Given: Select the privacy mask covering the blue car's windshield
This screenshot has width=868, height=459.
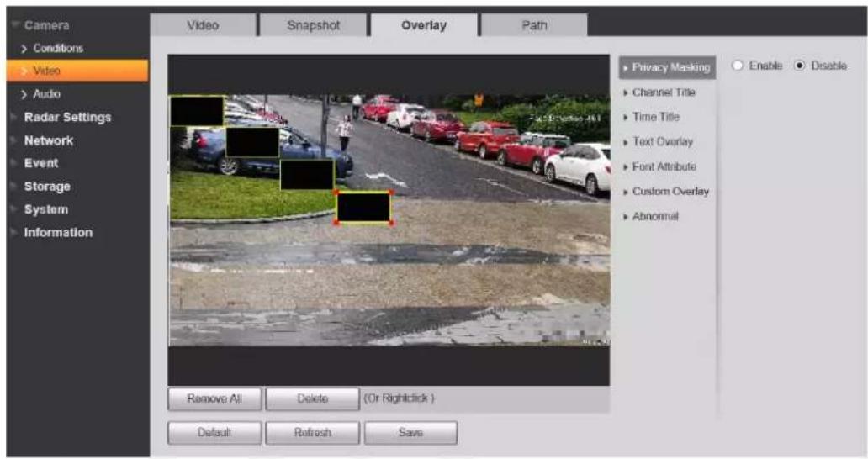Looking at the screenshot, I should 252,142.
